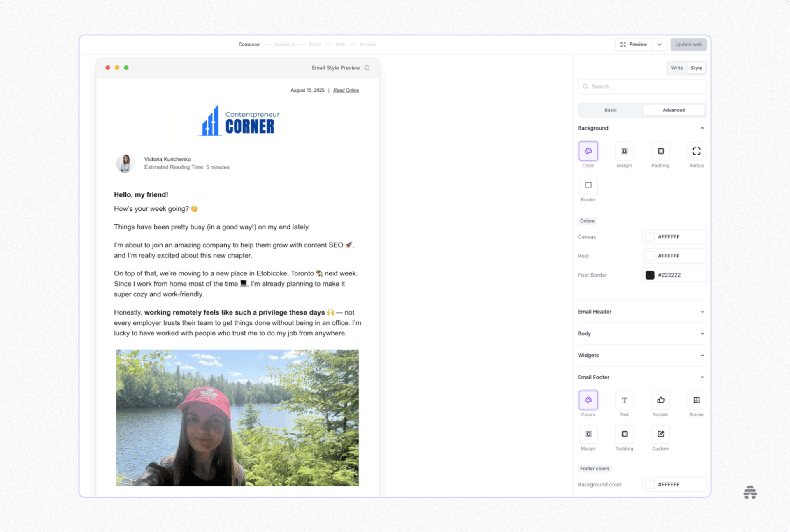Open the Read Online link
The width and height of the screenshot is (790, 532).
346,90
